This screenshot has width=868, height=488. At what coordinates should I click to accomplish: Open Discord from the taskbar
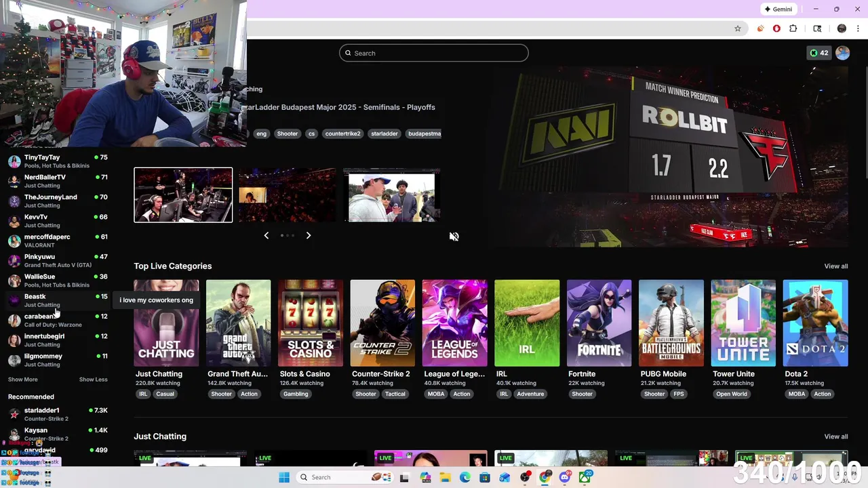click(565, 477)
